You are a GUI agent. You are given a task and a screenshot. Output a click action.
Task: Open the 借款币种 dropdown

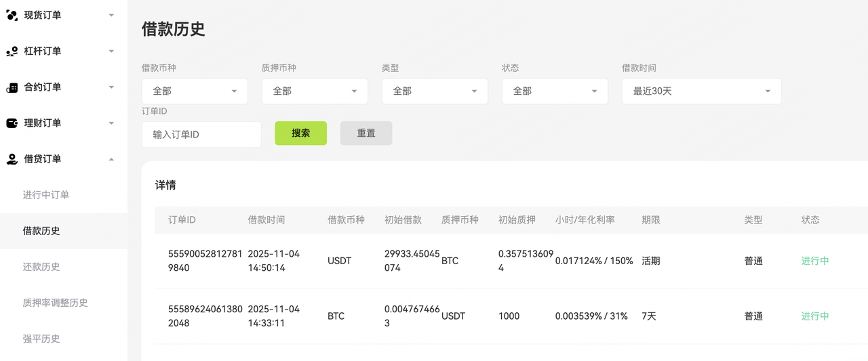[195, 91]
